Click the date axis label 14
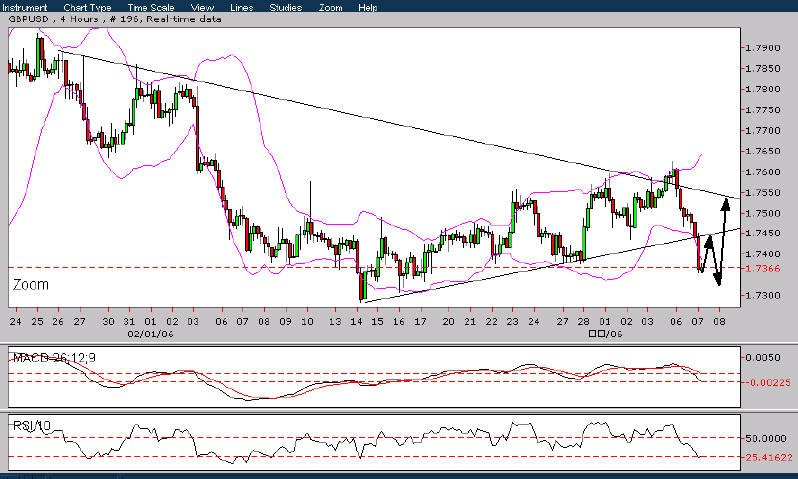 click(x=356, y=322)
